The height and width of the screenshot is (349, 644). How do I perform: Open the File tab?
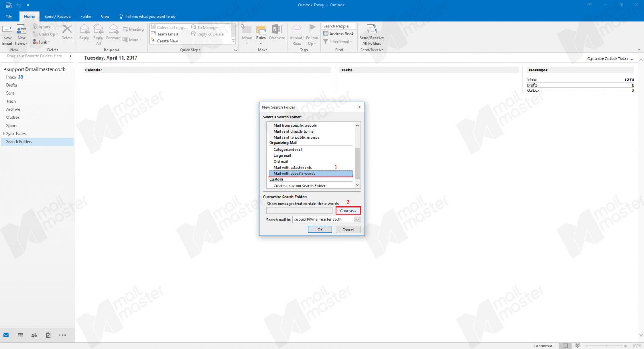pyautogui.click(x=9, y=17)
